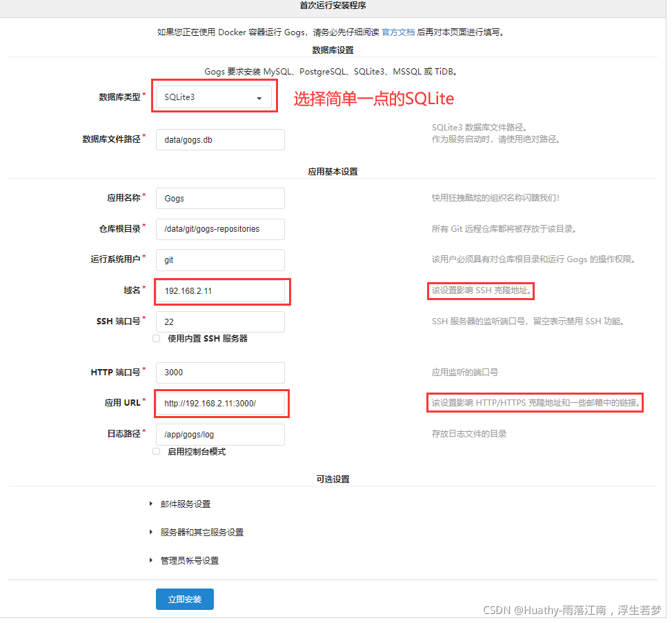672x623 pixels.
Task: Click the database file path field data/gogs.db
Action: tap(219, 139)
